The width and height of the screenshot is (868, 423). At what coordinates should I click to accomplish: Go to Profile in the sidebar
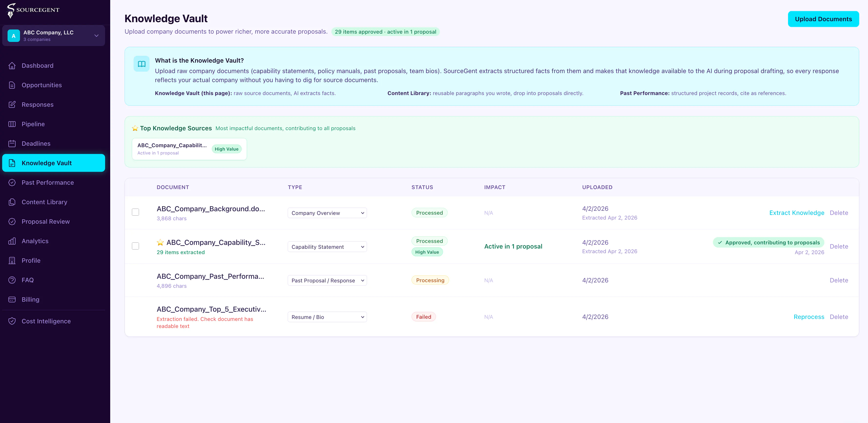tap(54, 261)
